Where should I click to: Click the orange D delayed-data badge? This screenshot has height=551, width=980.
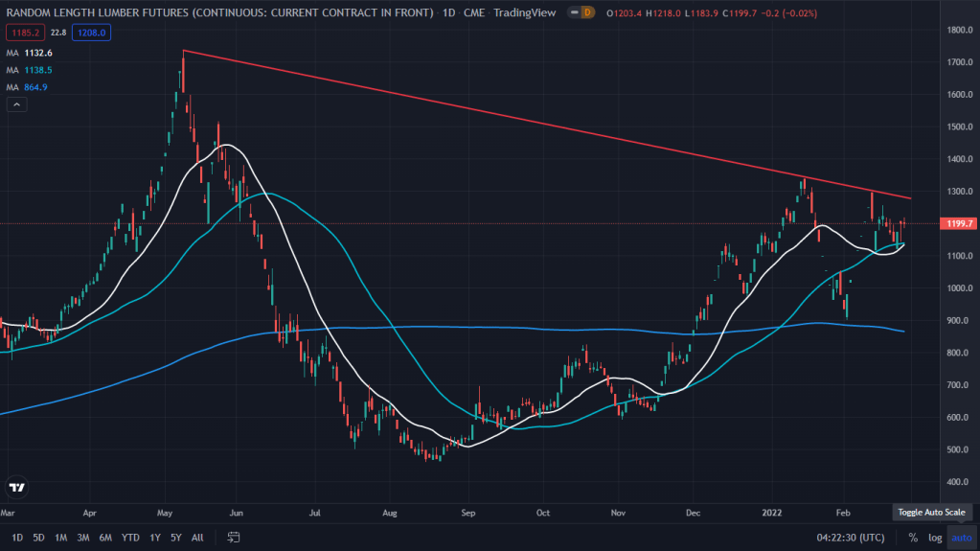click(x=587, y=12)
